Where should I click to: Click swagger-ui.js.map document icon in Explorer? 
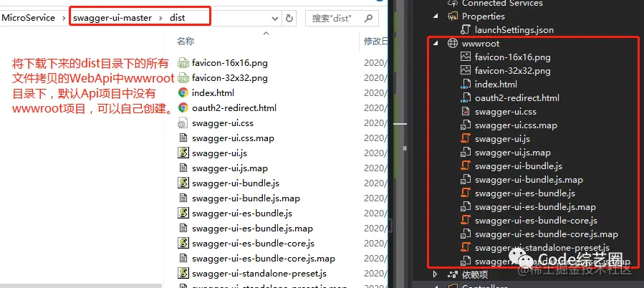tap(183, 168)
